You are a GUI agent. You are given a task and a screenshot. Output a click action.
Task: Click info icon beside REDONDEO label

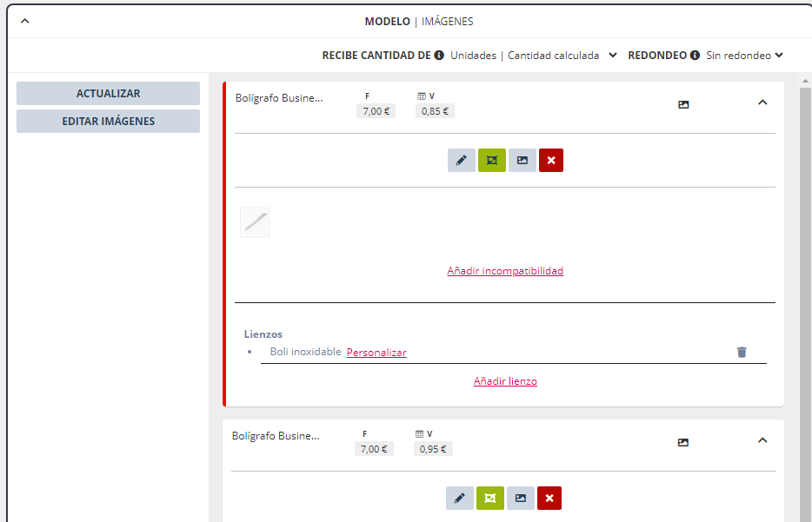[696, 56]
